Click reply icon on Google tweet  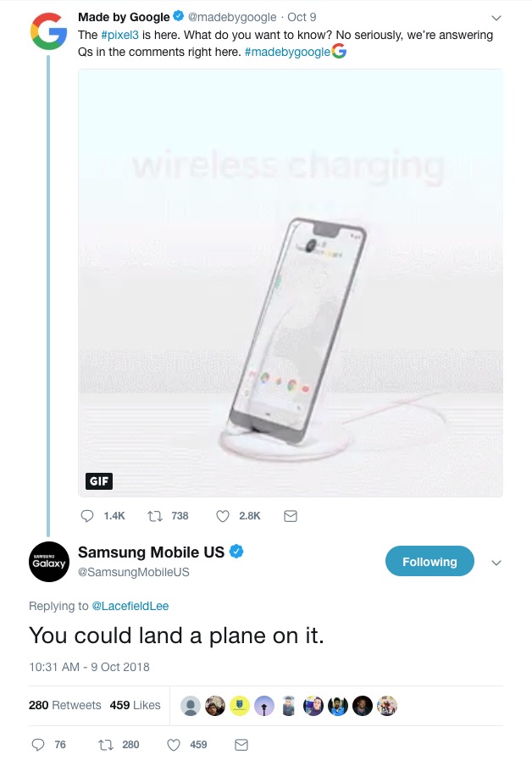click(87, 516)
